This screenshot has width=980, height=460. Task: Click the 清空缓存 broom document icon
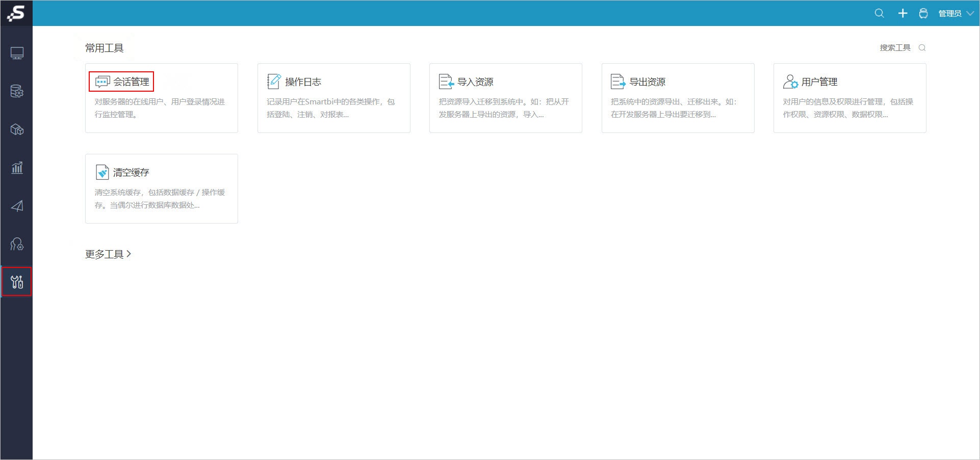click(102, 172)
